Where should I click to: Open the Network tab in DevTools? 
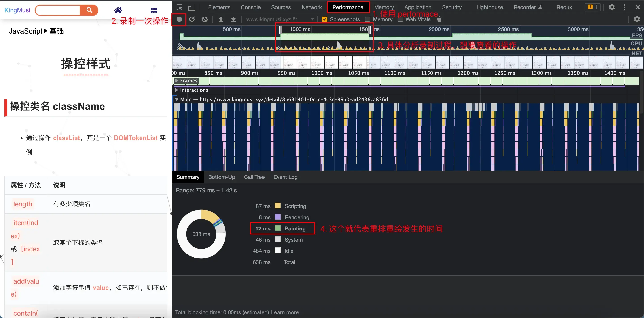(311, 7)
